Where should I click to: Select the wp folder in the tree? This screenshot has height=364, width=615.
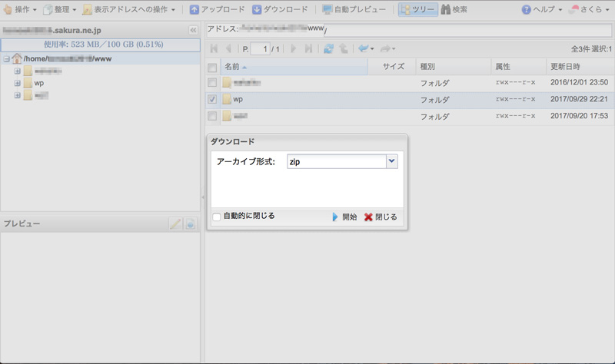tap(39, 83)
